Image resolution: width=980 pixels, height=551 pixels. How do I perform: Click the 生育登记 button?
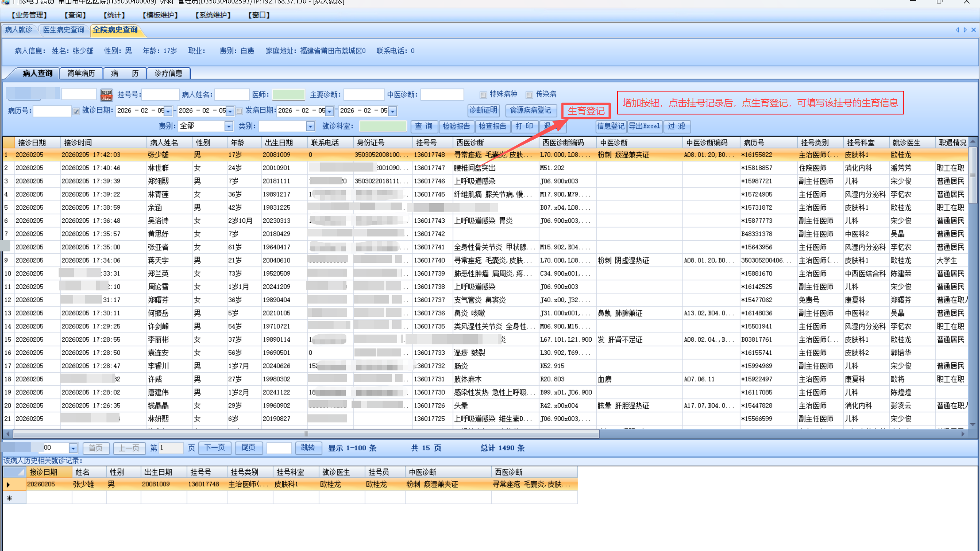(586, 111)
